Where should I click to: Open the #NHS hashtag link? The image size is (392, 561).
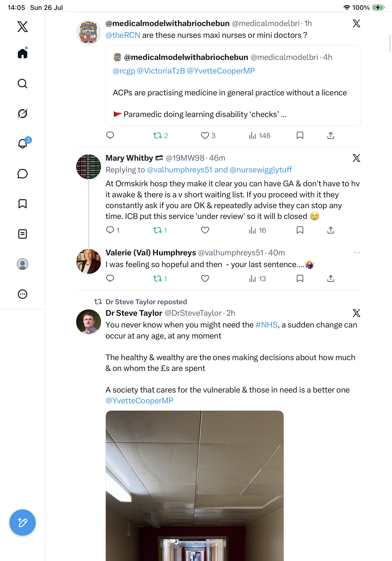[x=266, y=325]
